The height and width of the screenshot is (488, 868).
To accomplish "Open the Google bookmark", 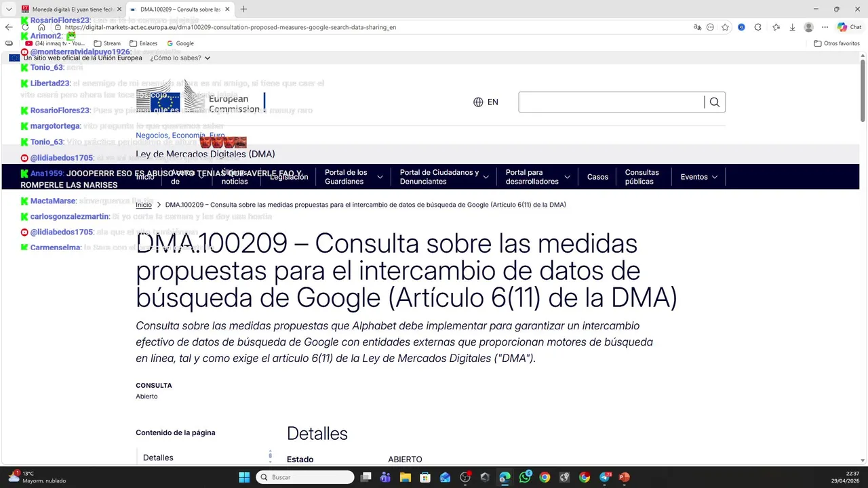I will coord(180,43).
